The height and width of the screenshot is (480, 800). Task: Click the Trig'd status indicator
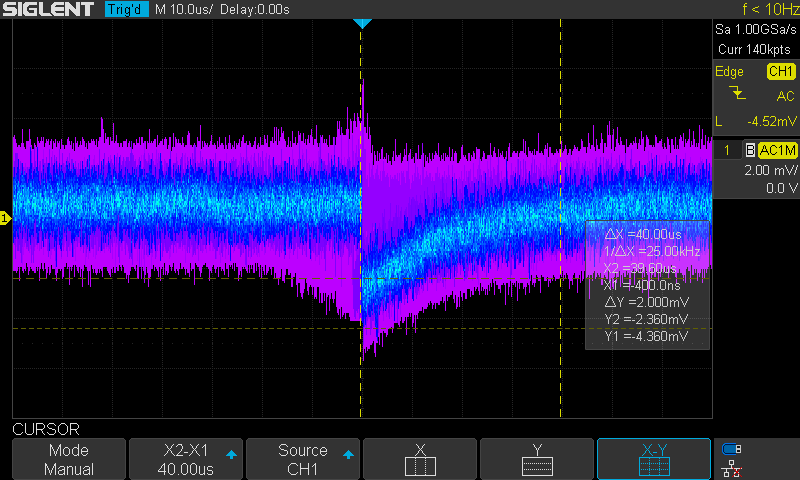pyautogui.click(x=127, y=9)
